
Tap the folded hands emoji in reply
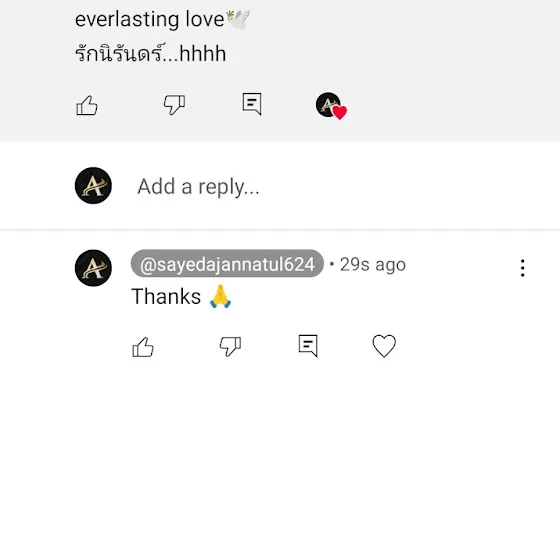pyautogui.click(x=220, y=296)
